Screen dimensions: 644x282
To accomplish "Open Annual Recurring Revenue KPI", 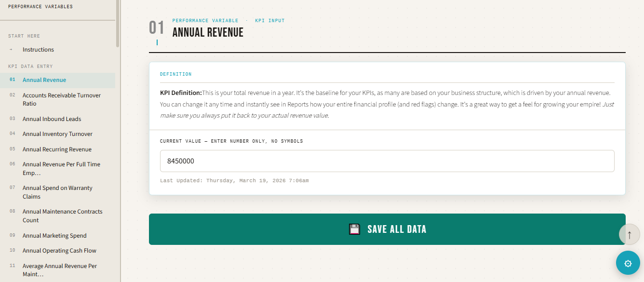I will [x=57, y=149].
